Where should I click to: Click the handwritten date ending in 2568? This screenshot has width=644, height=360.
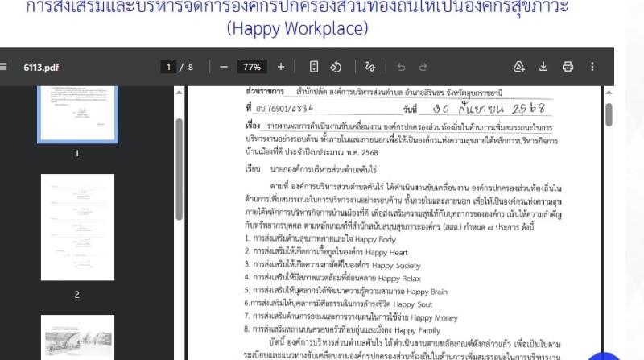pyautogui.click(x=489, y=109)
